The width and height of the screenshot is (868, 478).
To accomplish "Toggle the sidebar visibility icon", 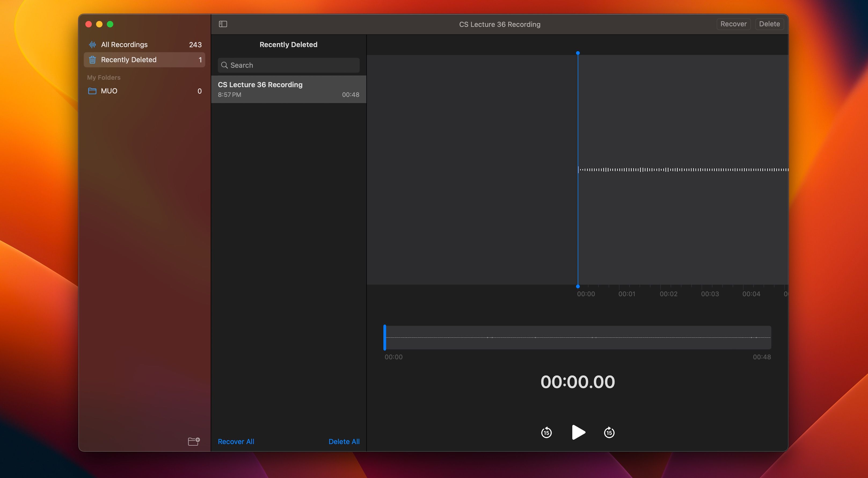I will coord(223,24).
